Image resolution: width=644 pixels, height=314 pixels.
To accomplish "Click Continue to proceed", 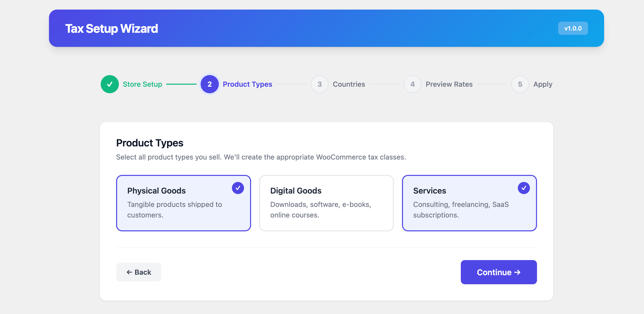I will tap(499, 272).
